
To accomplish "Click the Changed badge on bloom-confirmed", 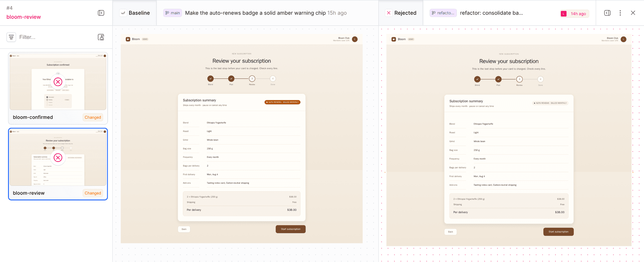I will coord(93,117).
